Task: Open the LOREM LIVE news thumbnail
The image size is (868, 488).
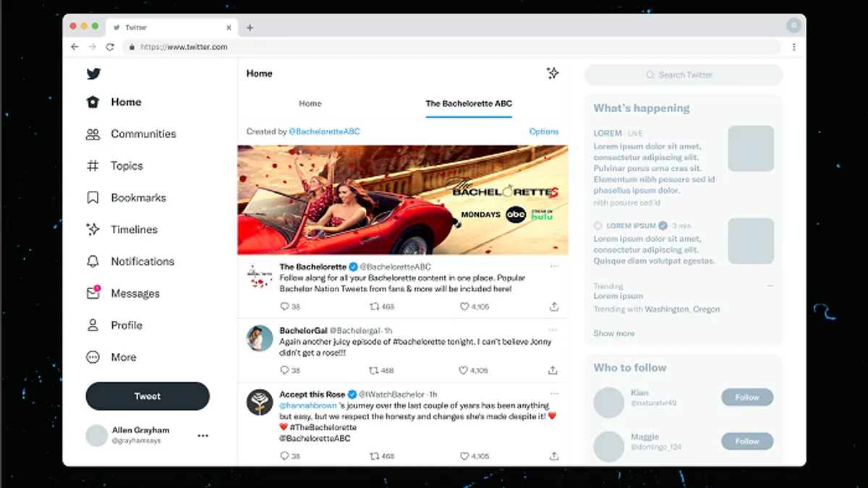Action: 751,148
